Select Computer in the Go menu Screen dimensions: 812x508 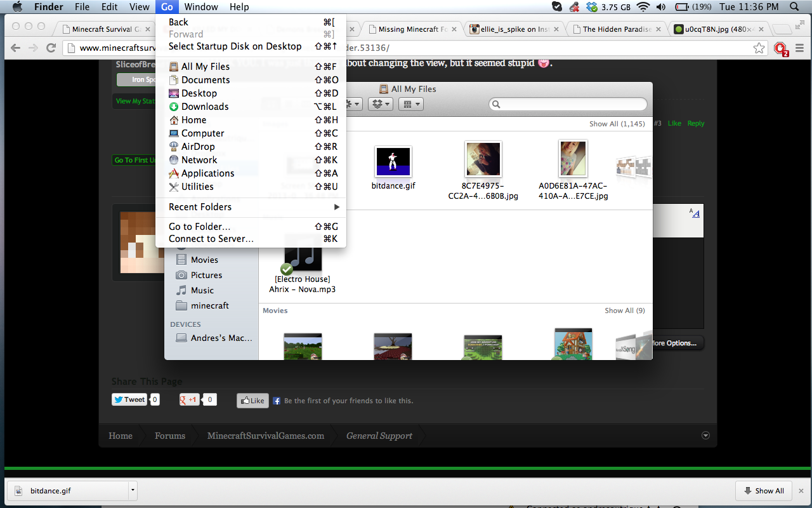point(251,133)
